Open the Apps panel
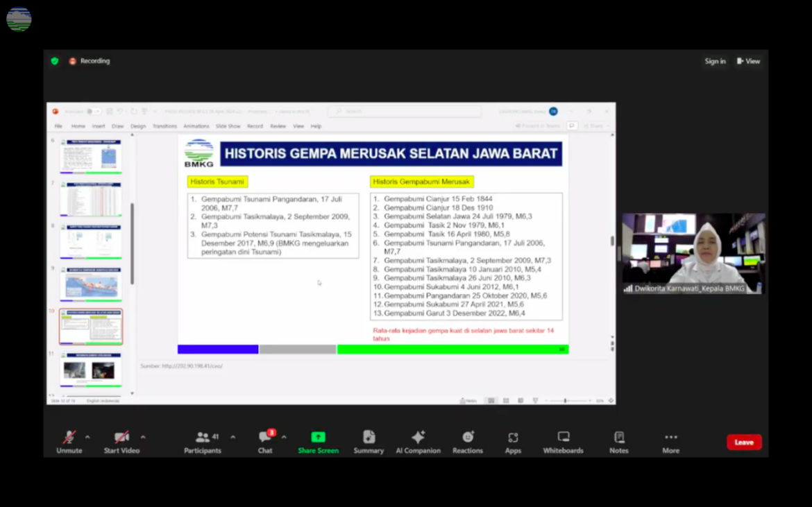 [x=513, y=438]
